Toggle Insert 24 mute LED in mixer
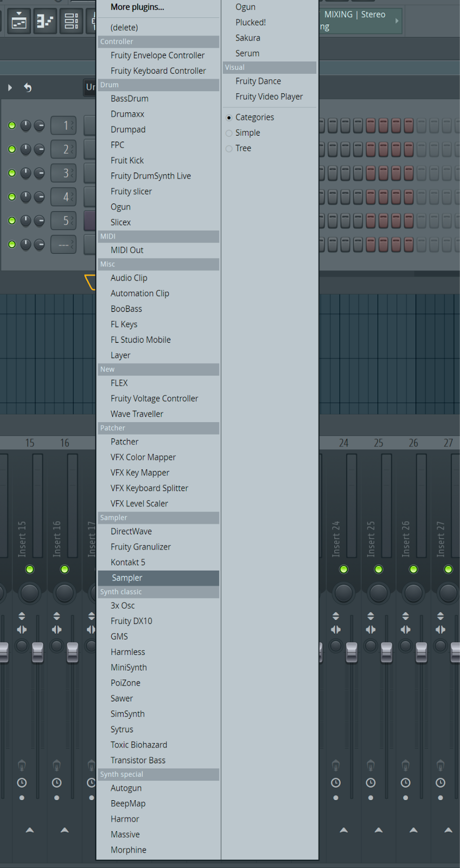 (x=343, y=569)
